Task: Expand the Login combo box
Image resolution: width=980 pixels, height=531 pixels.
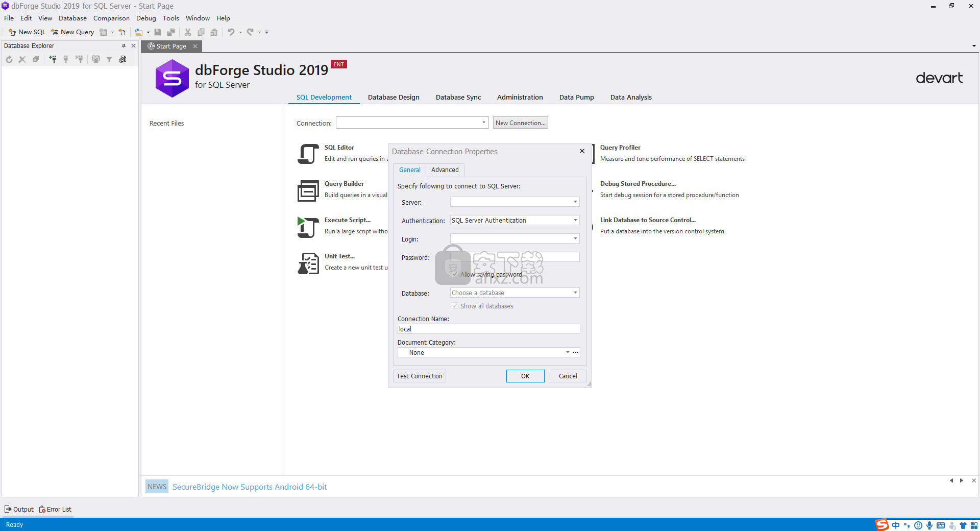Action: tap(575, 238)
